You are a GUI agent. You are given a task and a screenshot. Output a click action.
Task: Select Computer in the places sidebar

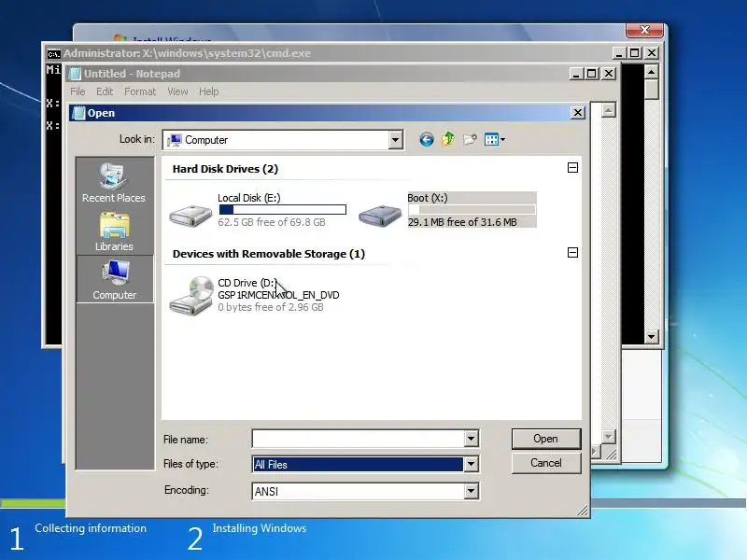point(114,279)
